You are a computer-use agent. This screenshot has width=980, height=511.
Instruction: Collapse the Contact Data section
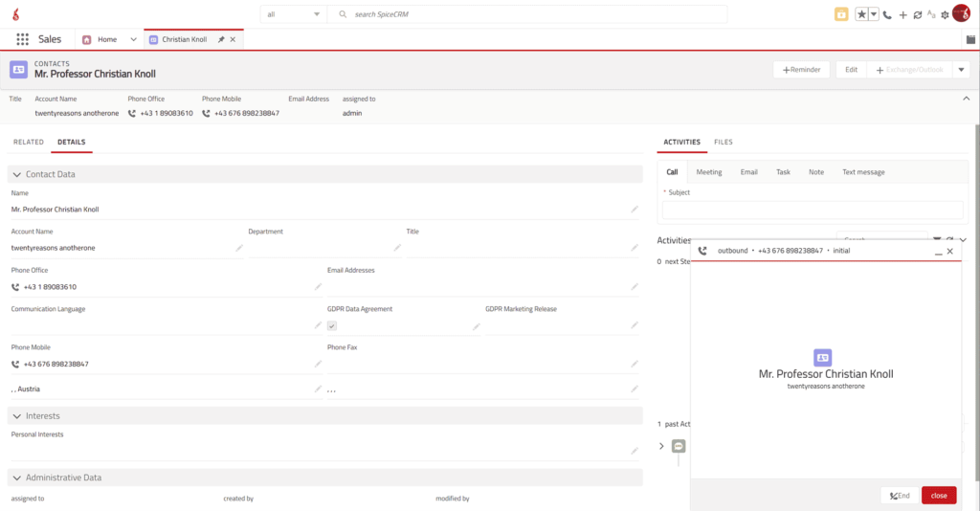point(16,174)
